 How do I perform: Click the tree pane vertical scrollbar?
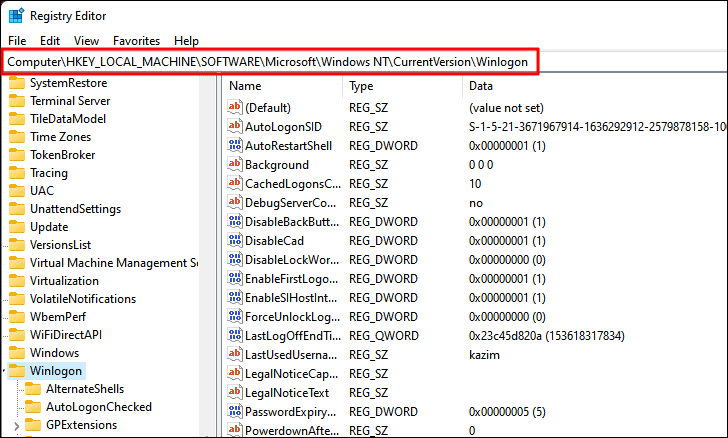[x=208, y=255]
